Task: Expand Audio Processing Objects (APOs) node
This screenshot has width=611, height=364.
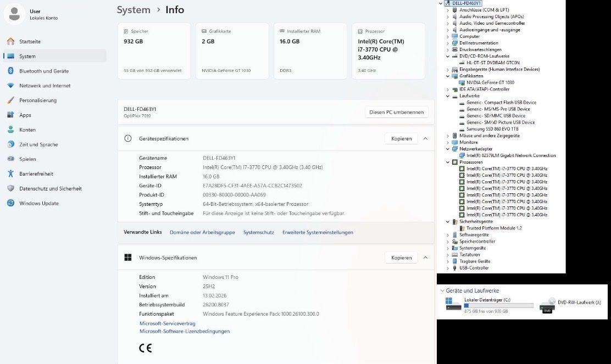Action: click(448, 16)
